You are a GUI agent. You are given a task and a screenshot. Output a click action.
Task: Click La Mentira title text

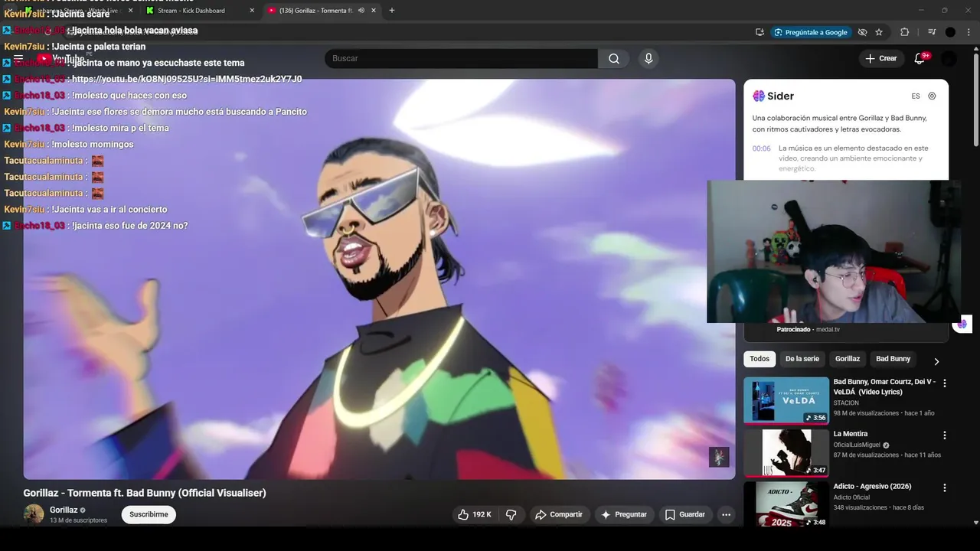[850, 434]
